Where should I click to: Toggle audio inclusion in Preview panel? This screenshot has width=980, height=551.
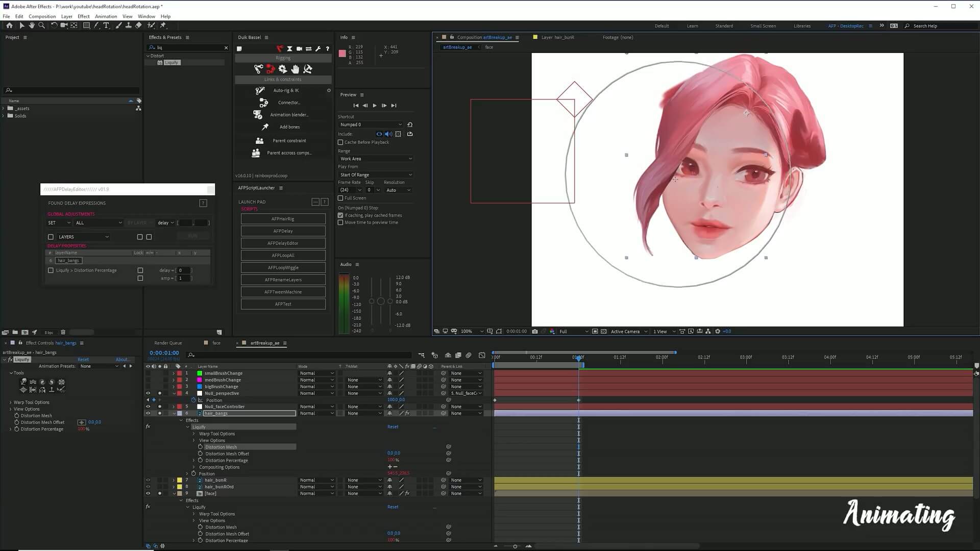(388, 134)
